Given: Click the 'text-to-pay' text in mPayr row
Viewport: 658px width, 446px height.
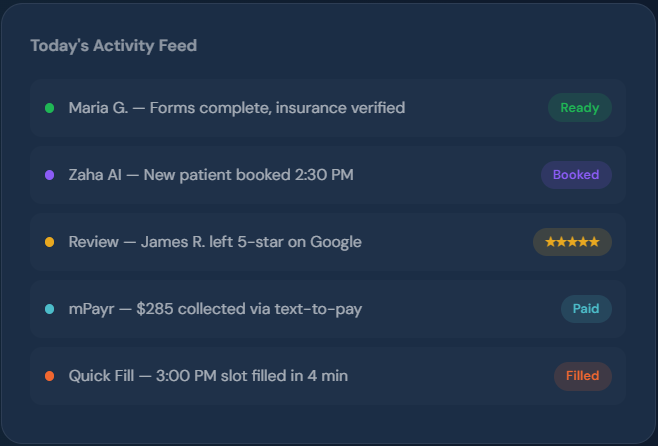Looking at the screenshot, I should (320, 309).
